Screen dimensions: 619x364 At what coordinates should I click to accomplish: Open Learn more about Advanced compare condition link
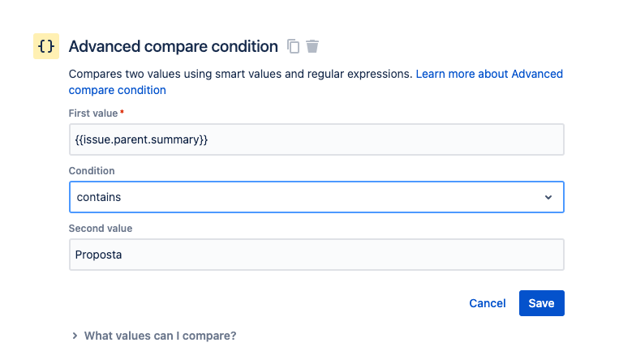click(x=316, y=82)
